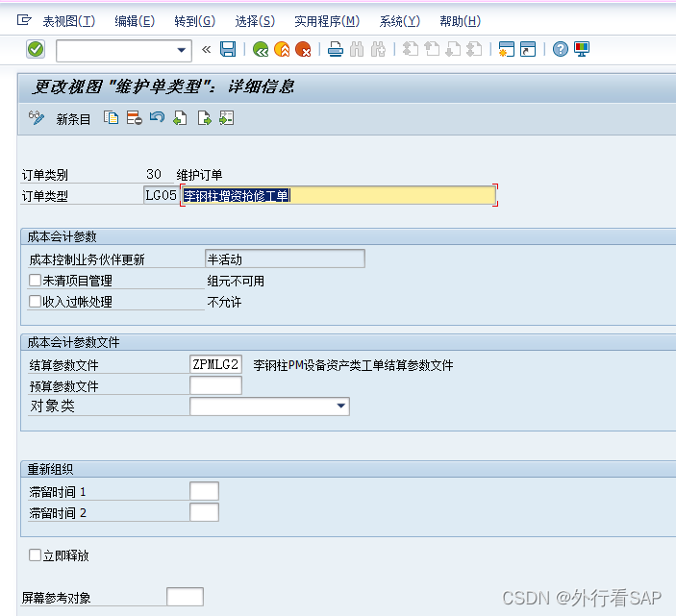Click the Find binoculars icon
676x616 pixels.
357,50
